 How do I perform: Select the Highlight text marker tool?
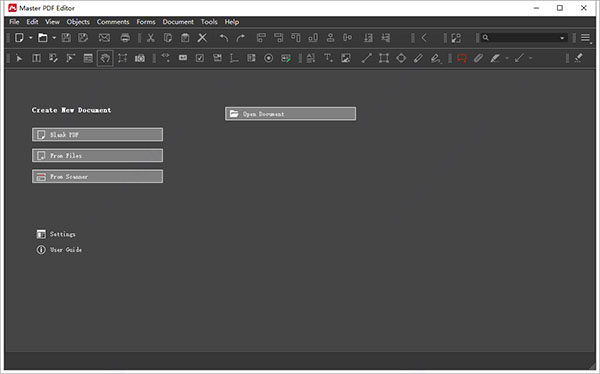(495, 58)
